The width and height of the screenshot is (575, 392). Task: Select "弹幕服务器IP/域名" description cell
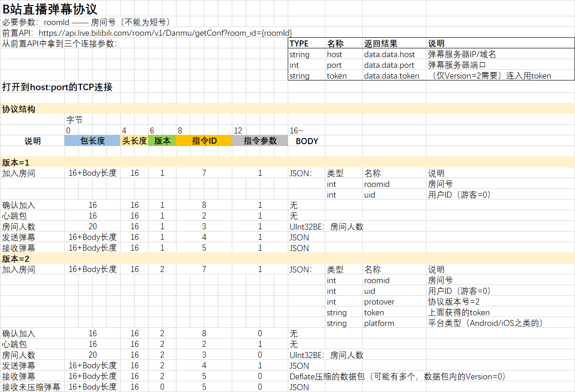coord(462,54)
